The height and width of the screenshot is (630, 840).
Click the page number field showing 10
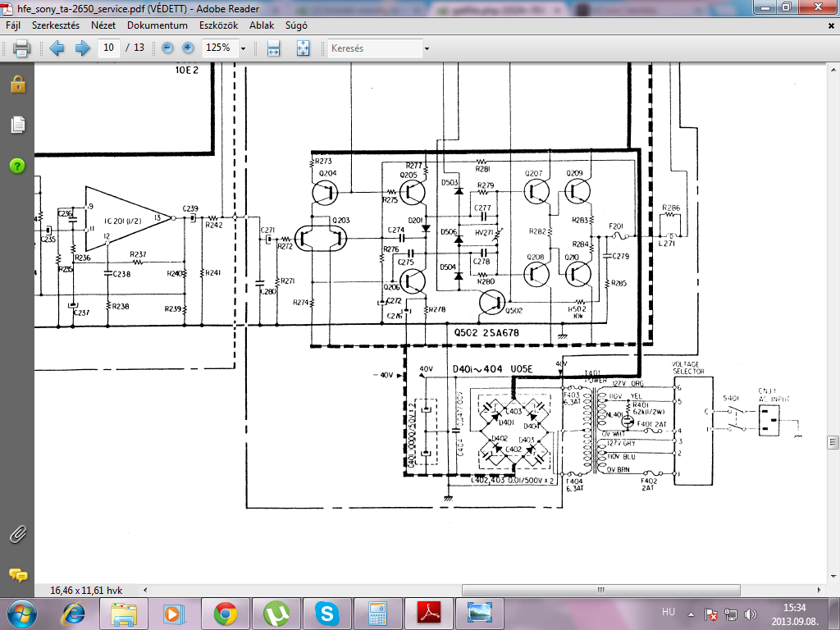(109, 48)
